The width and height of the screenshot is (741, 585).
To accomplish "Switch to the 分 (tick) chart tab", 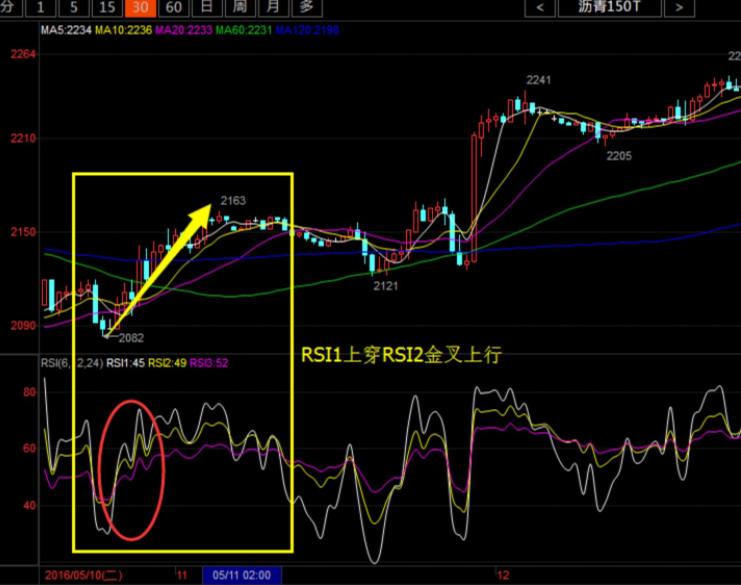I will tap(9, 7).
